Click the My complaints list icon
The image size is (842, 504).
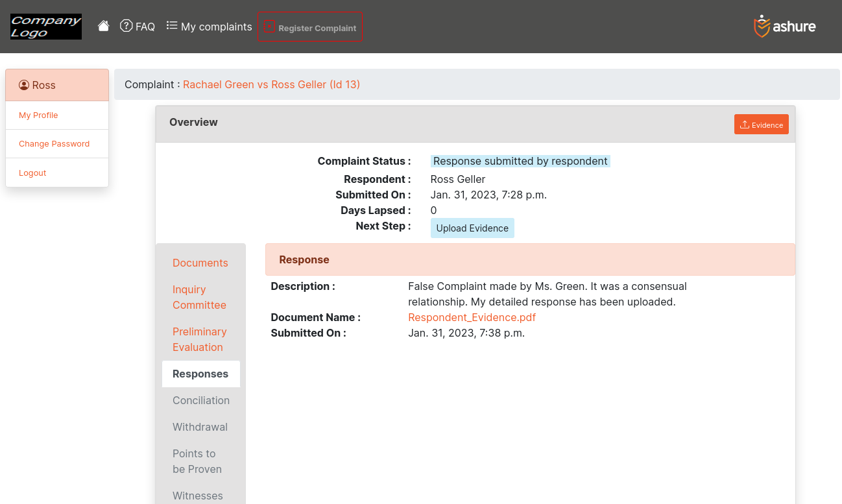pos(172,26)
